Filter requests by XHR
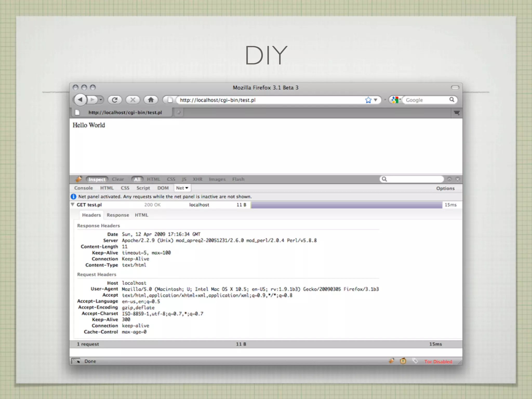 pyautogui.click(x=197, y=179)
